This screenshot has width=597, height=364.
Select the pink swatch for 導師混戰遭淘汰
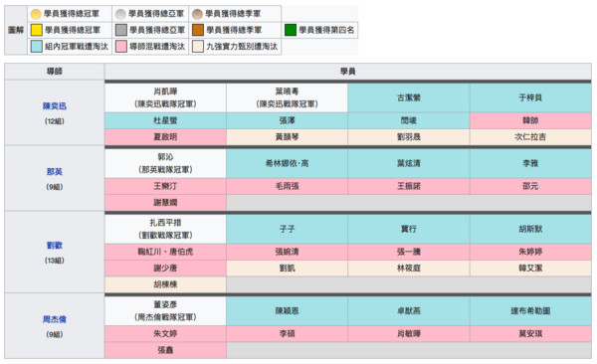[121, 47]
